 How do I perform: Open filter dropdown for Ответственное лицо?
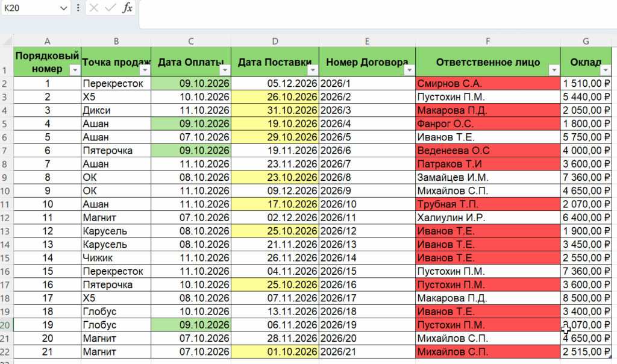coord(554,70)
